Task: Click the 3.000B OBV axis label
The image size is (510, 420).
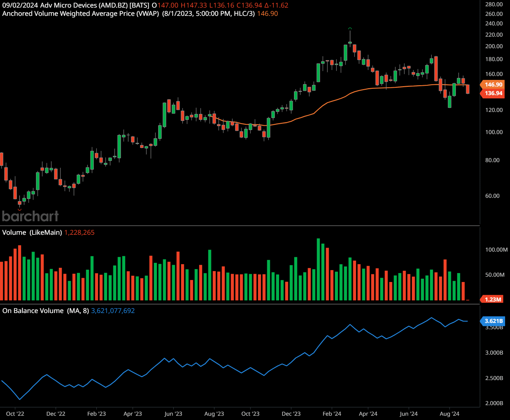Action: tap(494, 353)
